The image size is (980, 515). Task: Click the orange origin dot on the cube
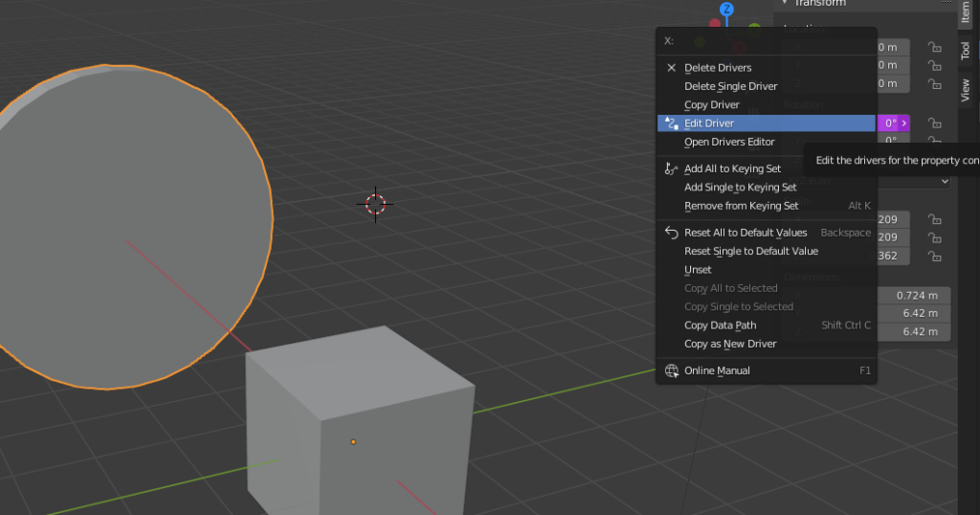pyautogui.click(x=353, y=441)
